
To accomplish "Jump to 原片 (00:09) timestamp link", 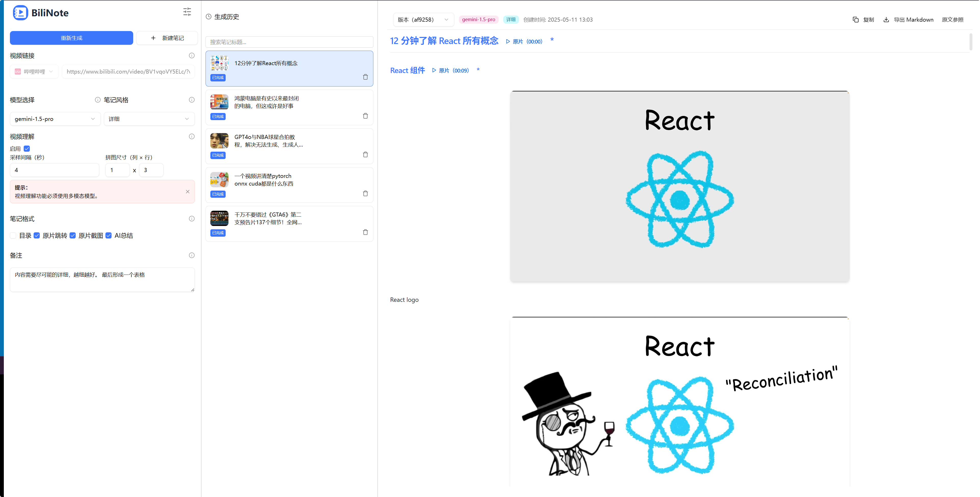I will point(451,71).
